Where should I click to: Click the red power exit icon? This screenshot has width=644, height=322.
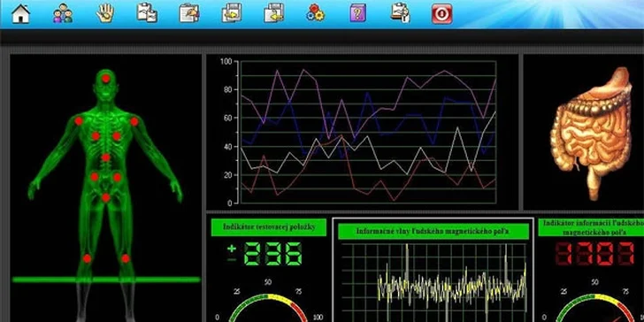(x=442, y=13)
